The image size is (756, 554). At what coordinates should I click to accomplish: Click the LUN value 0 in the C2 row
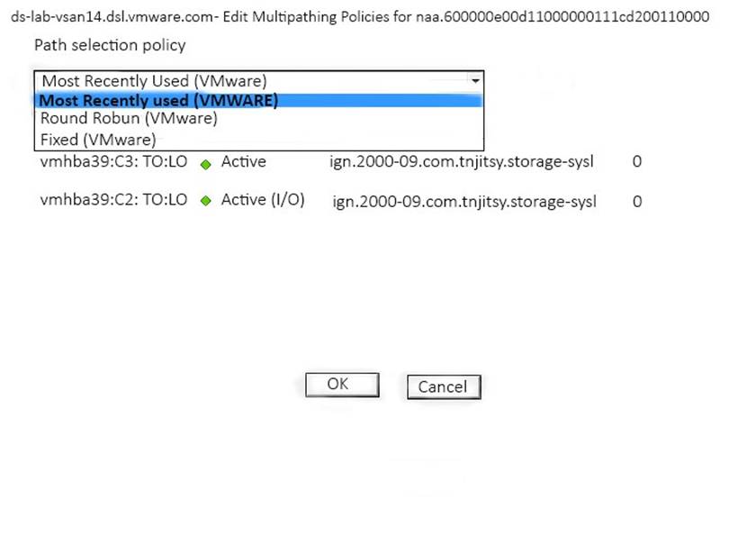pos(637,201)
